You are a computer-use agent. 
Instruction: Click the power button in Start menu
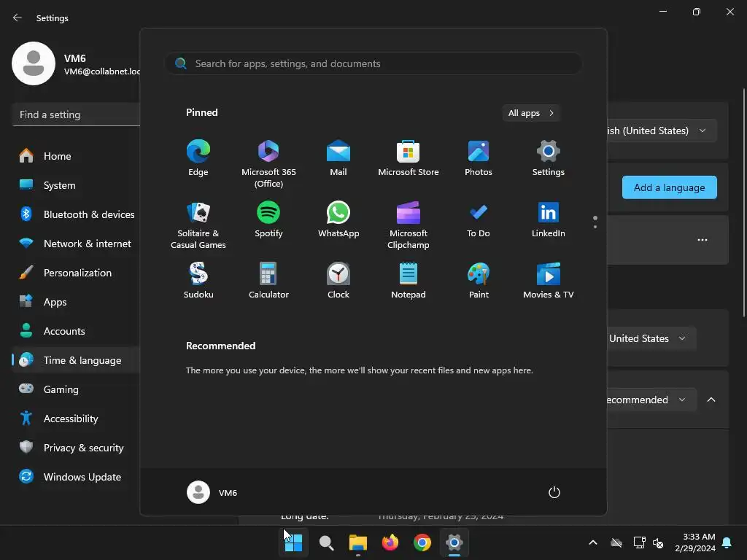point(554,492)
